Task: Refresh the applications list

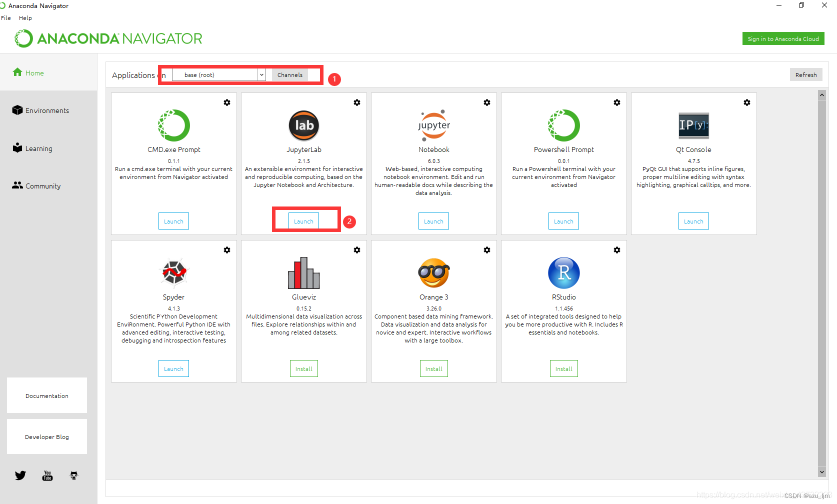Action: (806, 75)
